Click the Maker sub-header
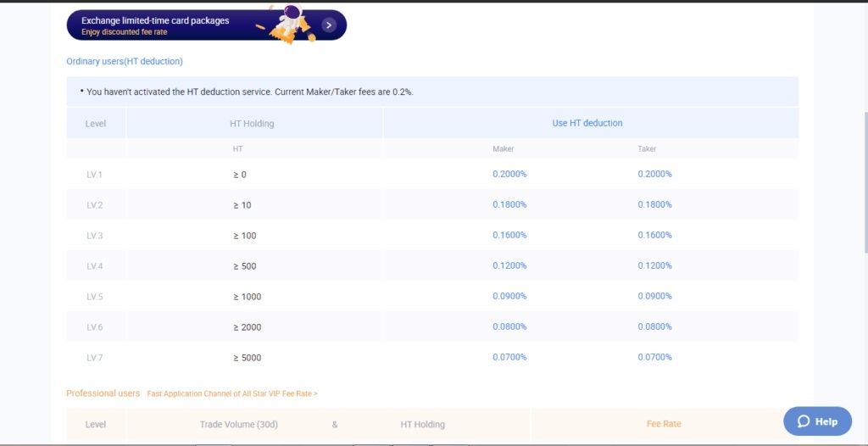The height and width of the screenshot is (446, 868). tap(504, 149)
